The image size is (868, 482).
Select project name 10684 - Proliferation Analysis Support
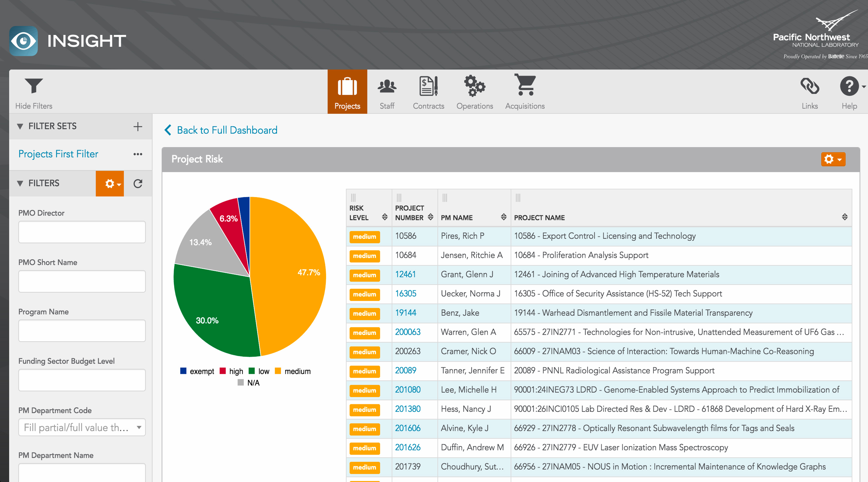[581, 255]
